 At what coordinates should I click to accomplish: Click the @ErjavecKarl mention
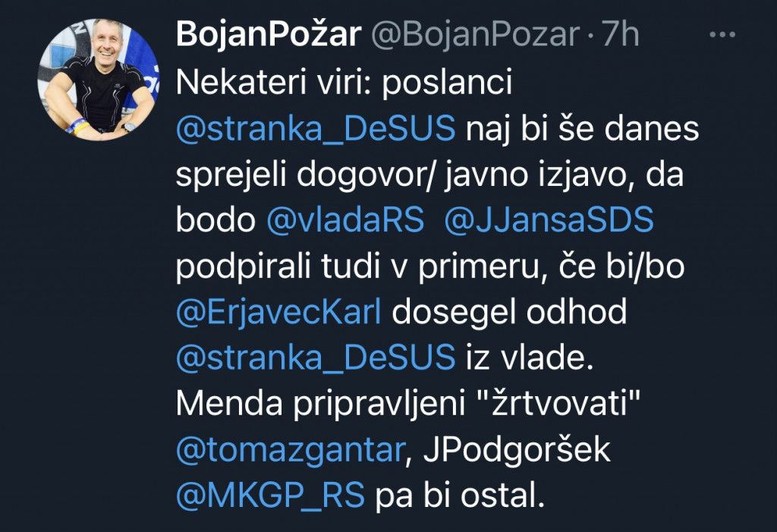[x=278, y=313]
